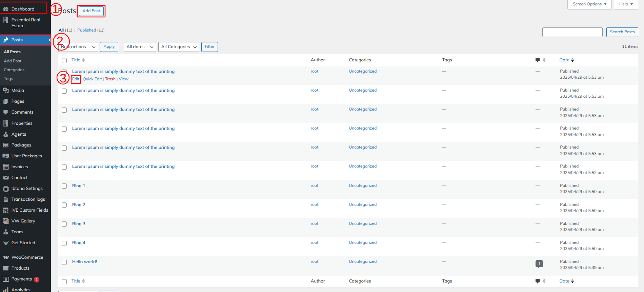Click the WooCommerce logo icon
The image size is (644, 292).
point(6,257)
